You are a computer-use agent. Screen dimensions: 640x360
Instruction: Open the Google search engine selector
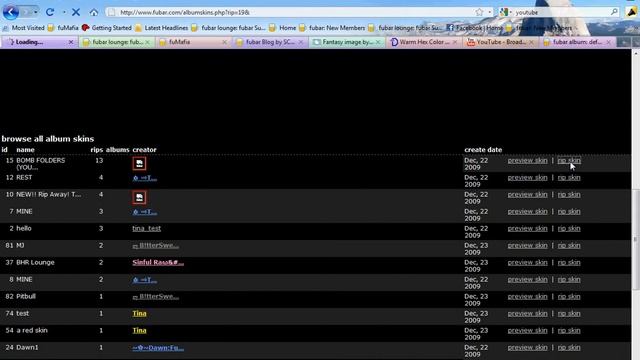coord(505,12)
